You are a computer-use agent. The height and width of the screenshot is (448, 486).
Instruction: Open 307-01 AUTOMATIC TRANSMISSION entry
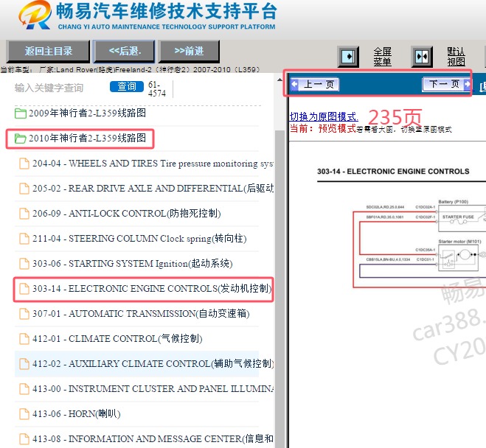[x=141, y=314]
